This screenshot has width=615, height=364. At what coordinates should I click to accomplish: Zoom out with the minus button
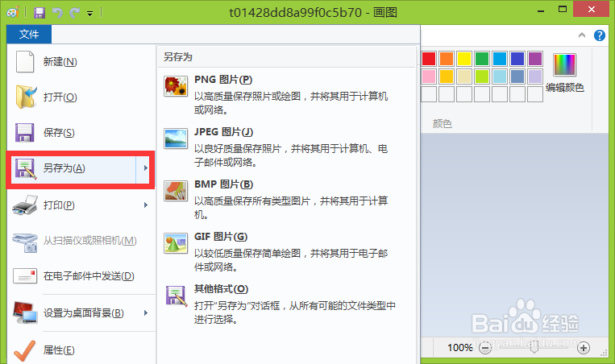pyautogui.click(x=485, y=348)
